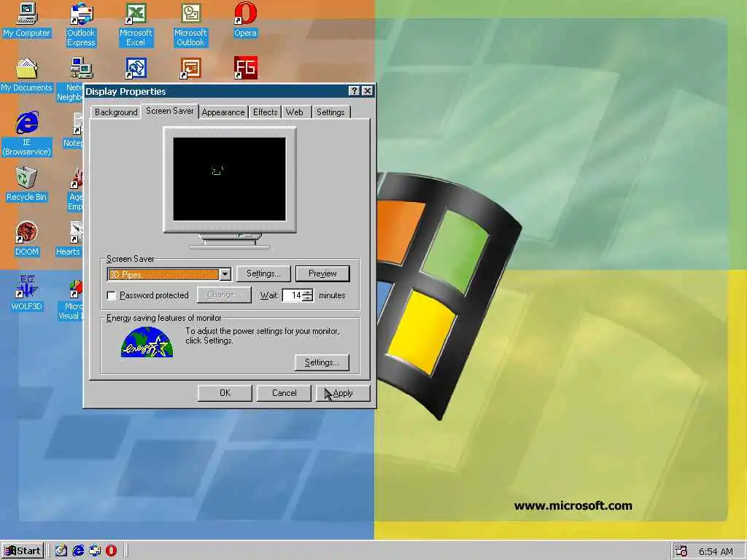The width and height of the screenshot is (747, 560).
Task: Open the Start menu
Action: (23, 551)
